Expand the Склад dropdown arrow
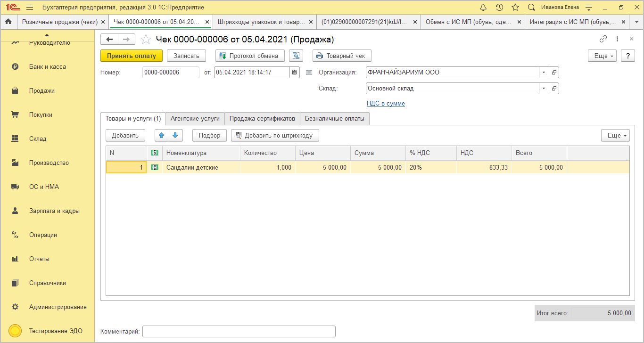Image resolution: width=644 pixels, height=343 pixels. coord(544,88)
